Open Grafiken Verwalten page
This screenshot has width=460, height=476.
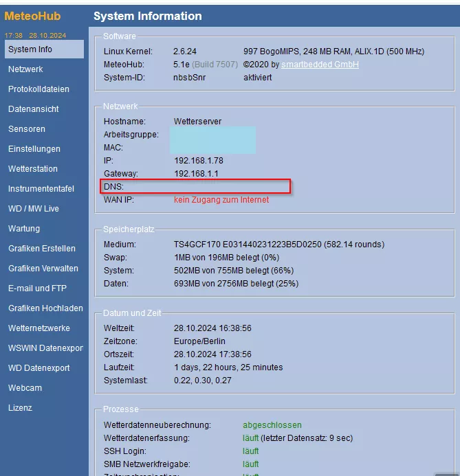click(x=43, y=269)
